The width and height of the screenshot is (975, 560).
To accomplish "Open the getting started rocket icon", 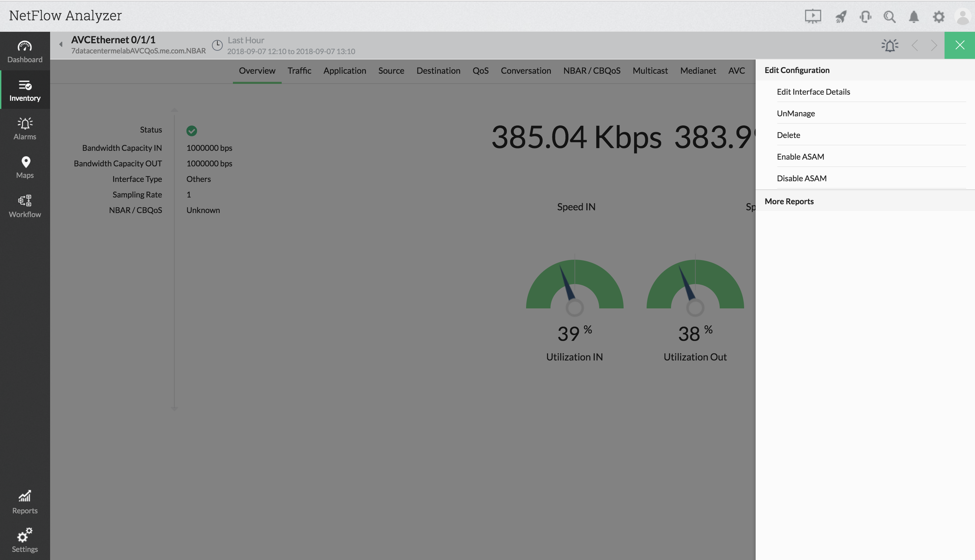I will click(x=841, y=17).
